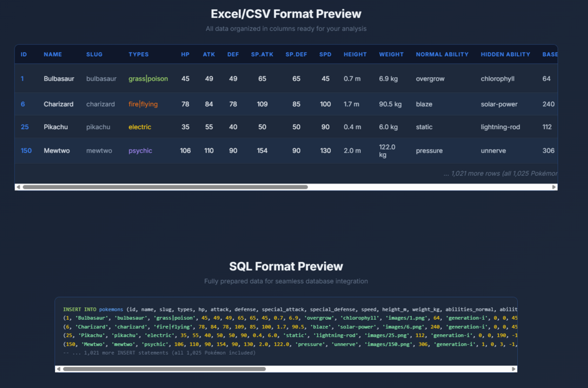Click the blaze normal ability cell
The height and width of the screenshot is (388, 588).
click(x=424, y=104)
